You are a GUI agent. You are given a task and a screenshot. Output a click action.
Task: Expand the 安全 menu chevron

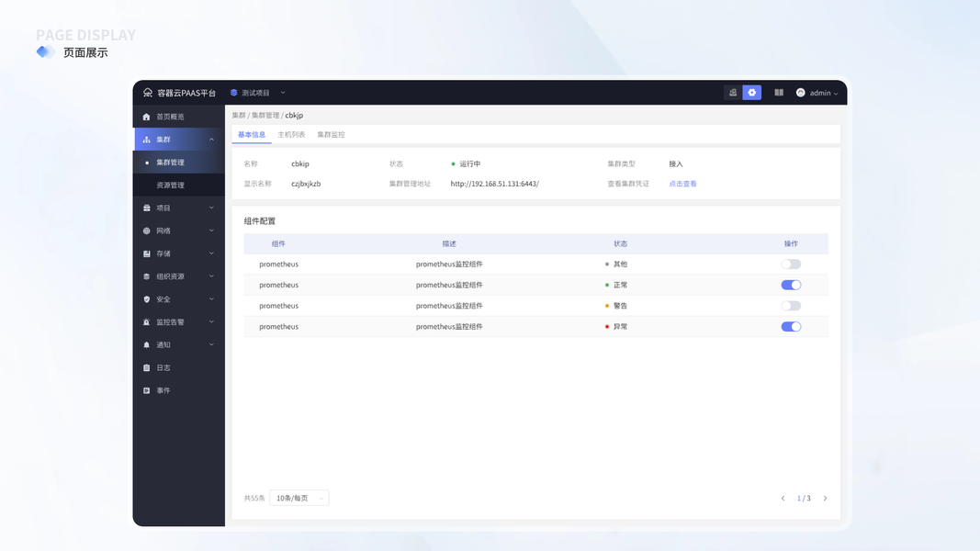tap(211, 299)
